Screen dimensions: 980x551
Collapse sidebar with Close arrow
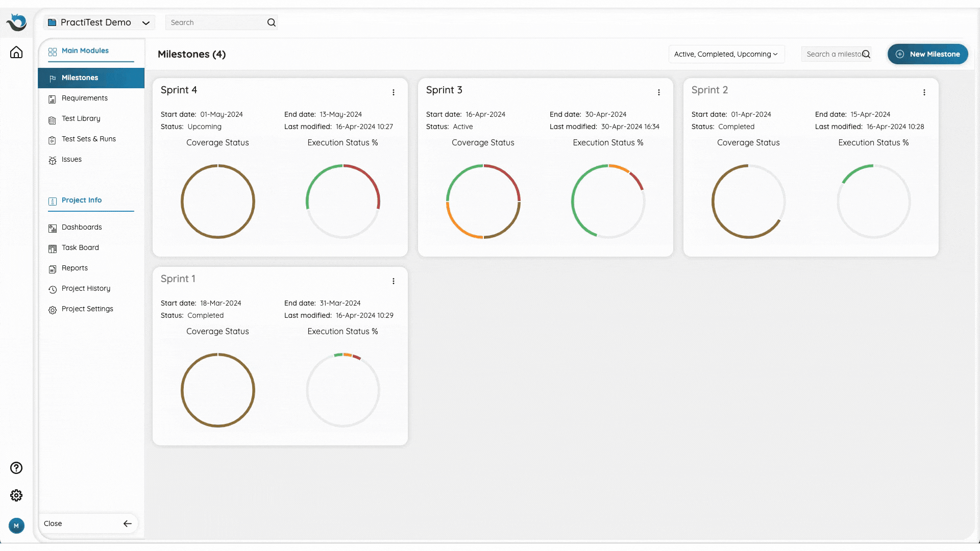pos(127,523)
